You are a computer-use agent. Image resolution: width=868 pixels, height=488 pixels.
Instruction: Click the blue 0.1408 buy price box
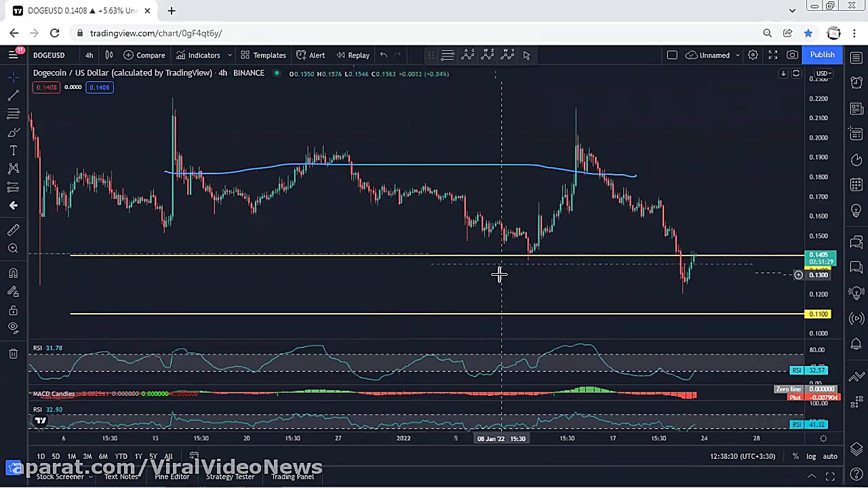point(99,87)
